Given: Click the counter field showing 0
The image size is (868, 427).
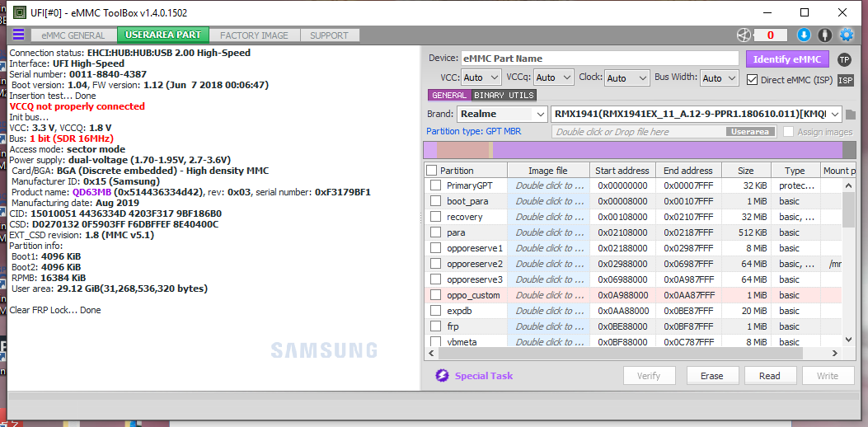Looking at the screenshot, I should [771, 35].
